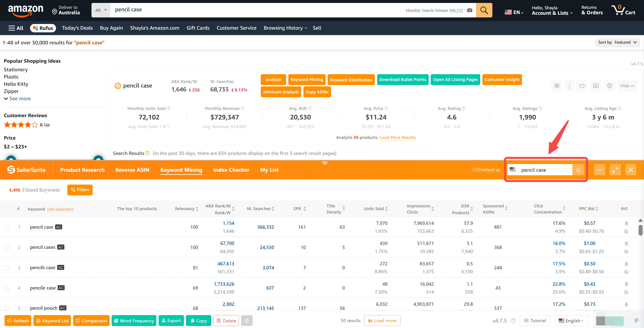Click the help question icon next to v4.7.5

(x=513, y=321)
